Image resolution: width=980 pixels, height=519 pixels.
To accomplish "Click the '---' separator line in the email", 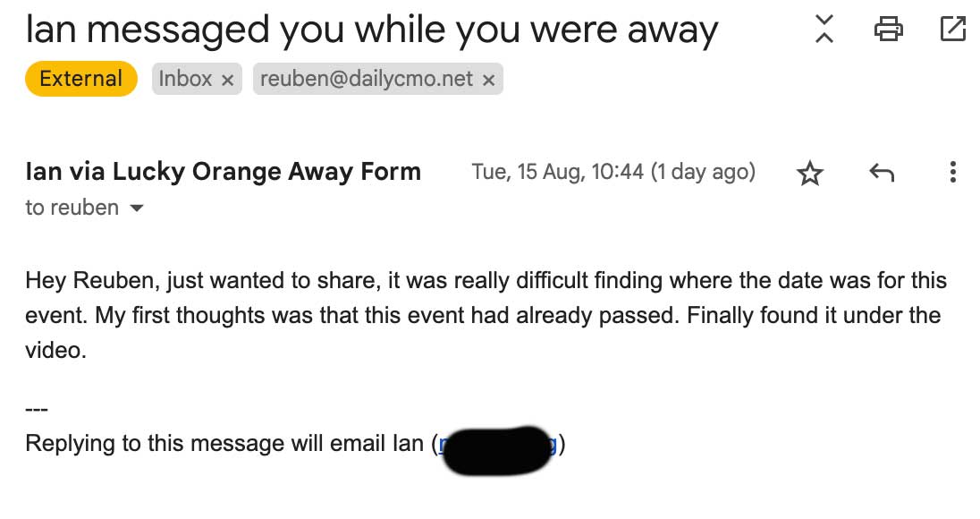I will (x=36, y=410).
